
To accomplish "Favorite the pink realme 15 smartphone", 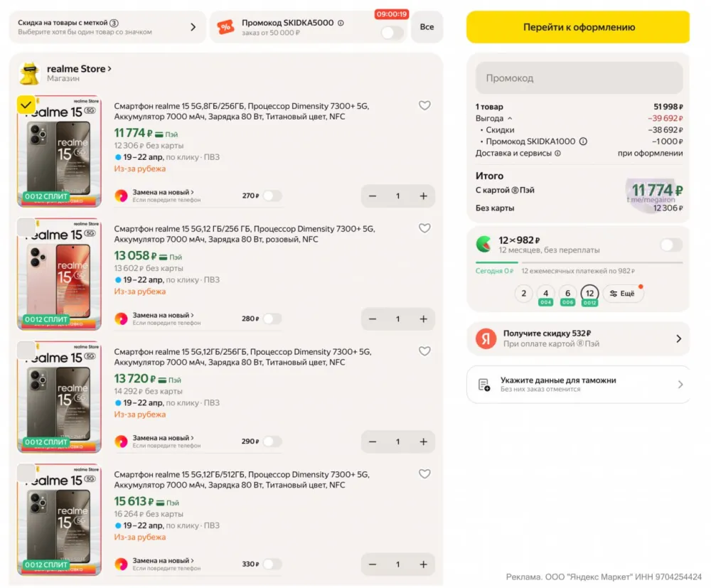I will click(424, 228).
